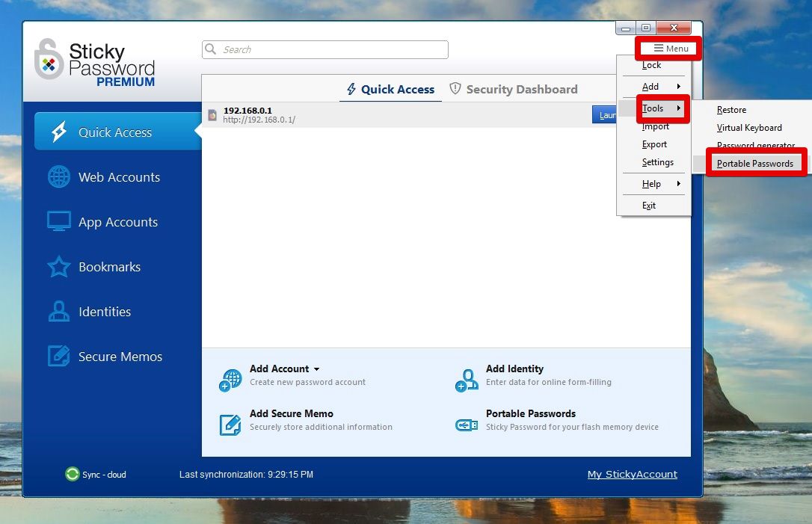Click the Secure Memos notepad icon
Image resolution: width=812 pixels, height=524 pixels.
pos(59,357)
